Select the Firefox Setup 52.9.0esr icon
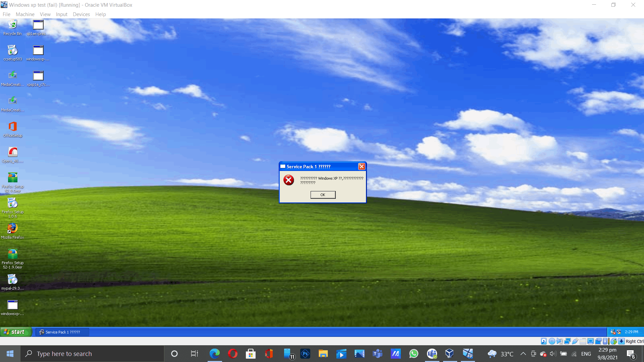Viewport: 644px width, 362px height. coord(13,182)
